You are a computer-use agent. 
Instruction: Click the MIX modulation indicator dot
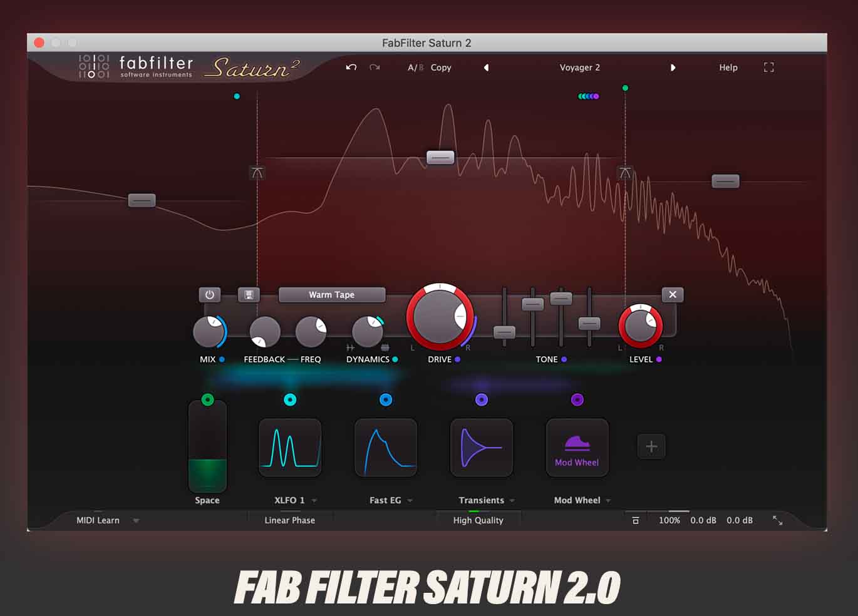(222, 359)
